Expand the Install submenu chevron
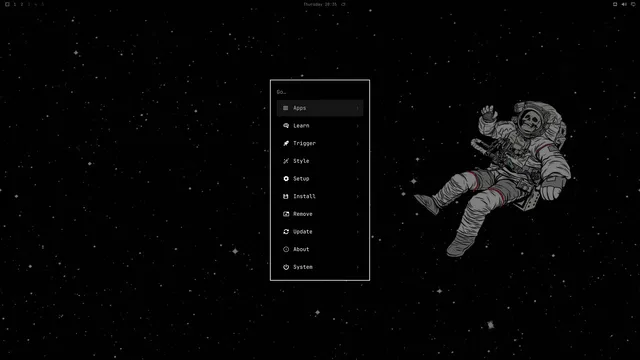Viewport: 640px width, 360px height. (x=358, y=196)
